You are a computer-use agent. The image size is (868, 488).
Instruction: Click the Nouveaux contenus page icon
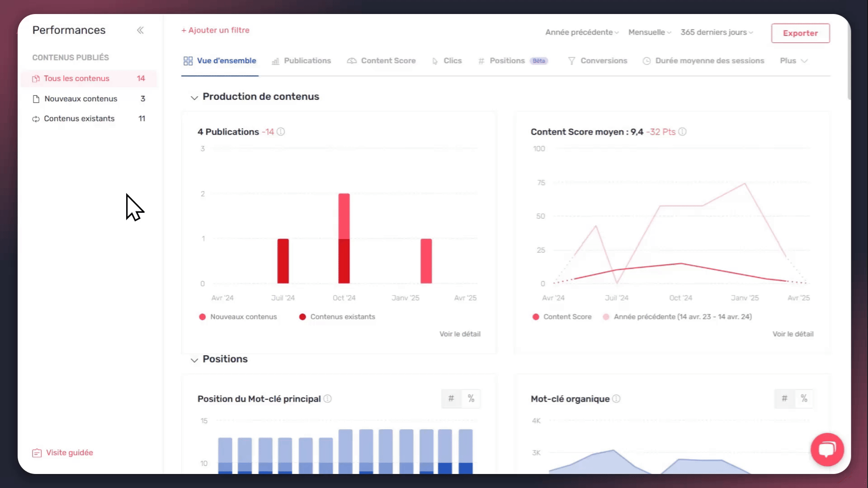click(x=36, y=99)
